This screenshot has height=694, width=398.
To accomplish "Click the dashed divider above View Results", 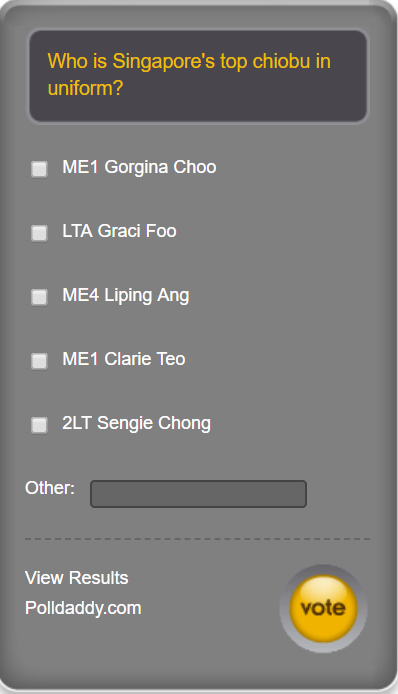I will 197,539.
